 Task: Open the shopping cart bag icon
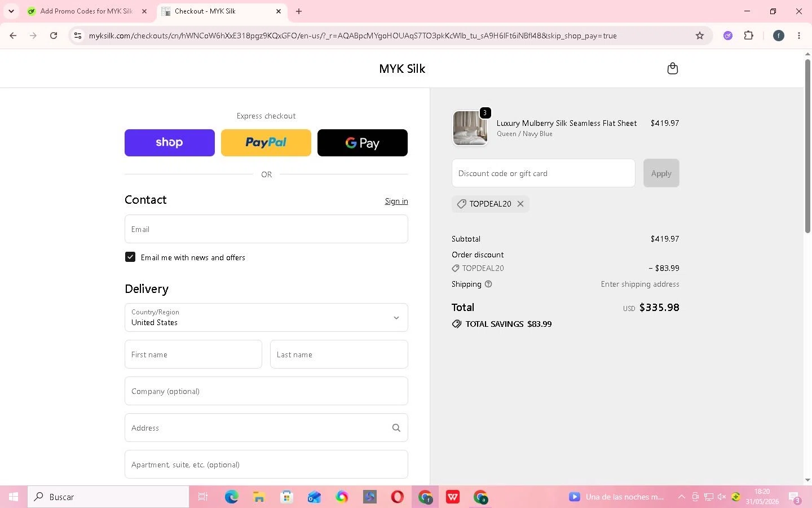(x=672, y=69)
